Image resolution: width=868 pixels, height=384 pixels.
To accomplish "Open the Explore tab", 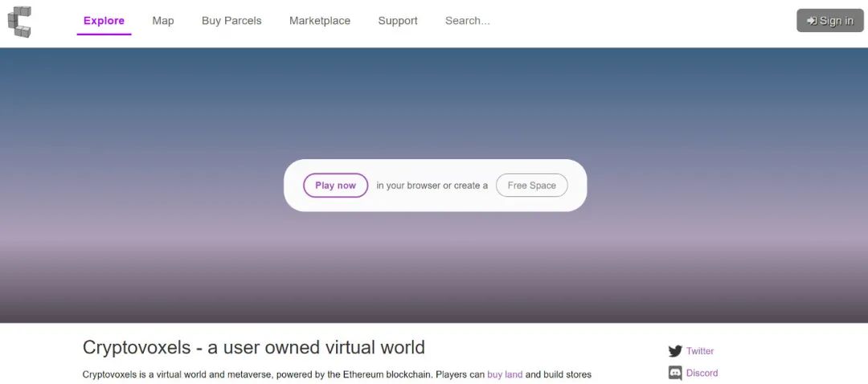I will click(x=104, y=21).
